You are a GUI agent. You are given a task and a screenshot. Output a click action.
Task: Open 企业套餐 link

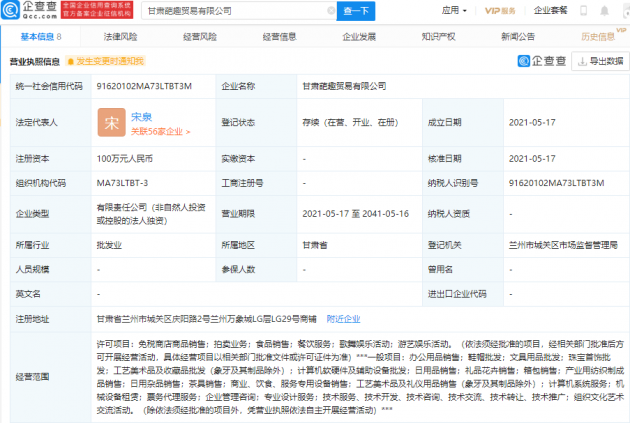(550, 10)
